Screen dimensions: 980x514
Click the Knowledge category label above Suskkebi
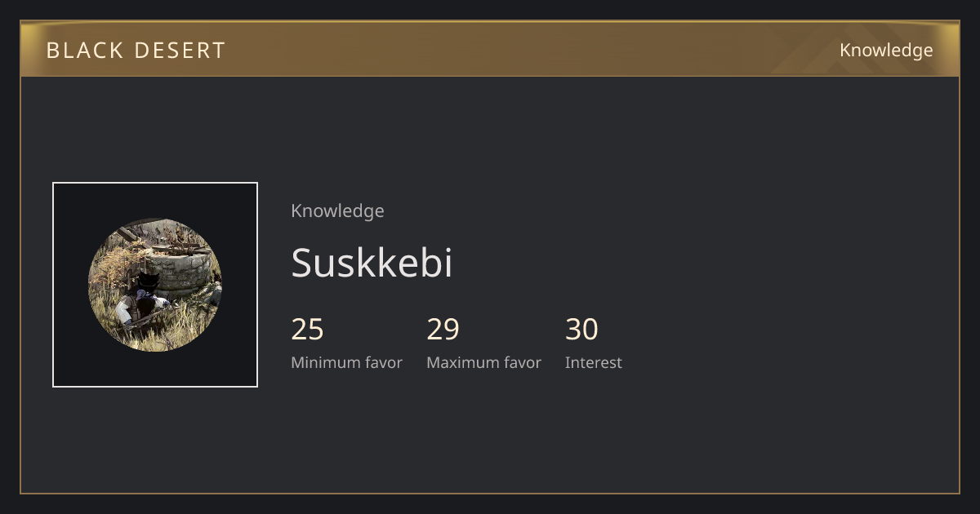pos(337,211)
